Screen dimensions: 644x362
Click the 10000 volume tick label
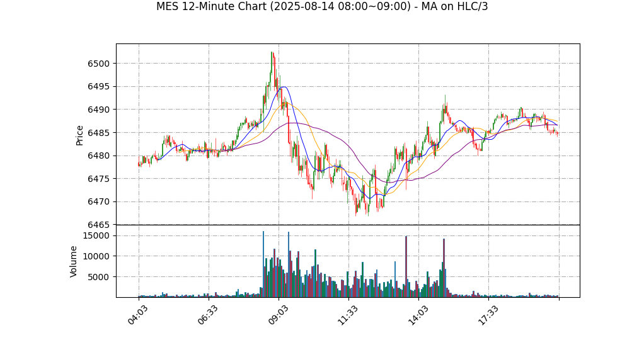click(x=96, y=256)
